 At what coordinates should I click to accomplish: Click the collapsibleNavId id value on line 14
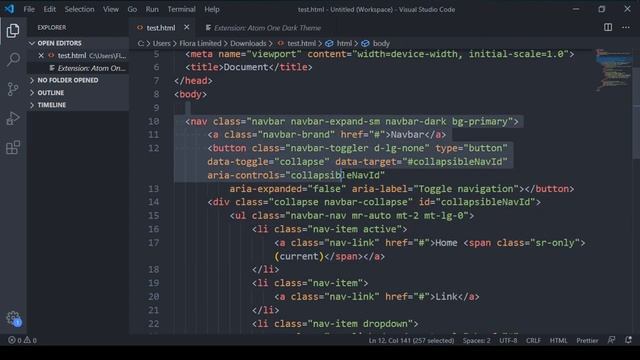(x=485, y=202)
